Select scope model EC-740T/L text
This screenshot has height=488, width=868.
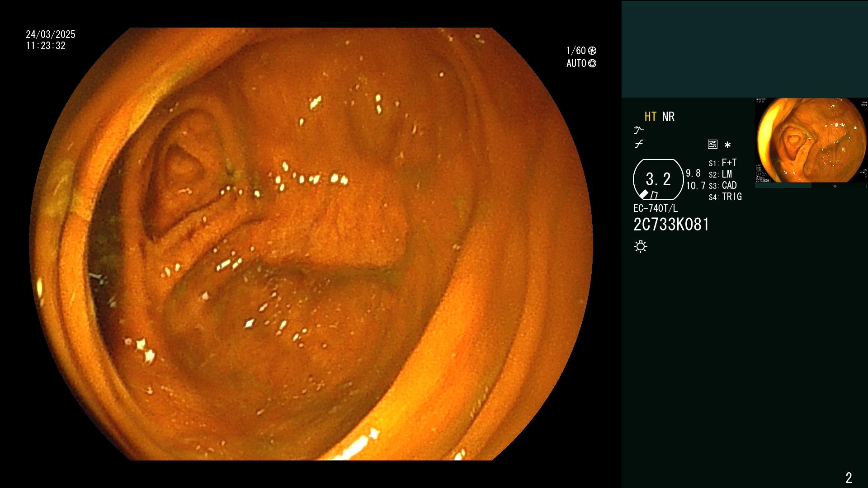(656, 208)
